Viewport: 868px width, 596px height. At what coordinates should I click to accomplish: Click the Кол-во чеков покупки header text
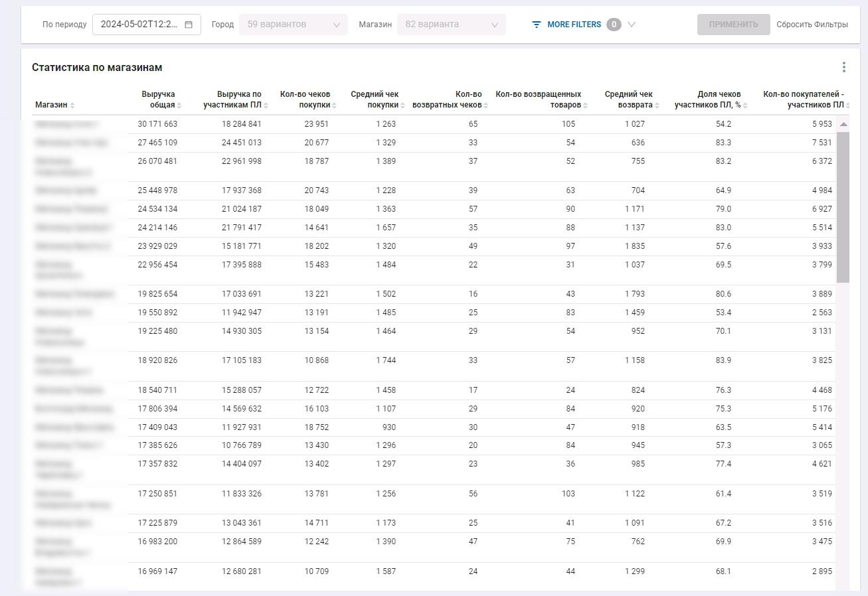pyautogui.click(x=305, y=100)
